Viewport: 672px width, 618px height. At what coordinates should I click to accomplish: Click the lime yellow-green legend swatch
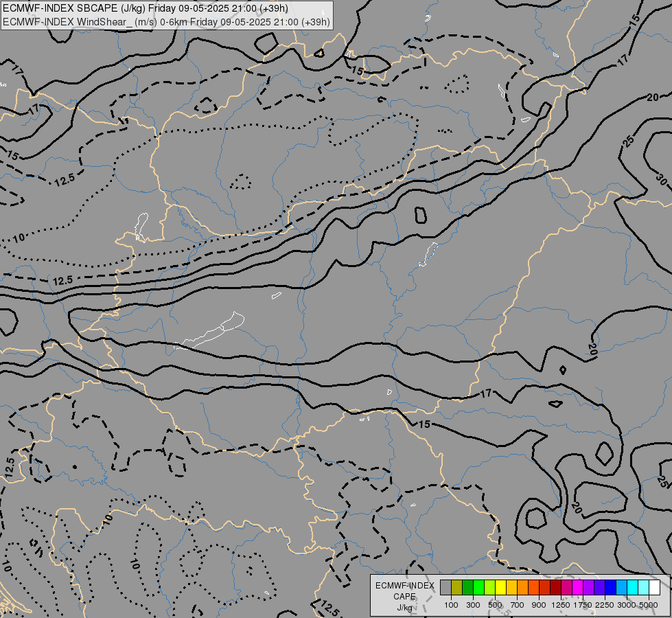click(489, 588)
